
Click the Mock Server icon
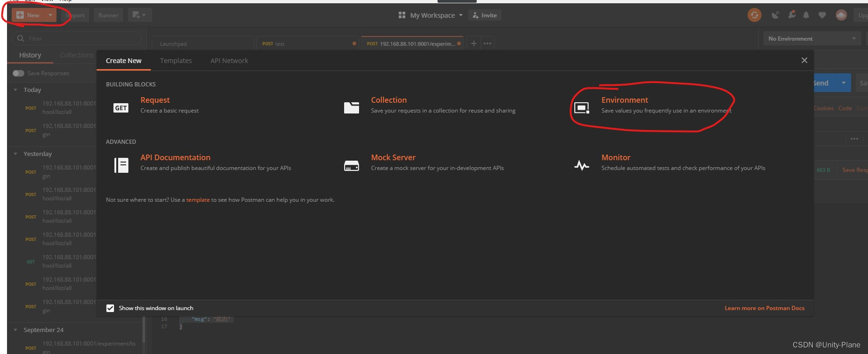point(352,166)
